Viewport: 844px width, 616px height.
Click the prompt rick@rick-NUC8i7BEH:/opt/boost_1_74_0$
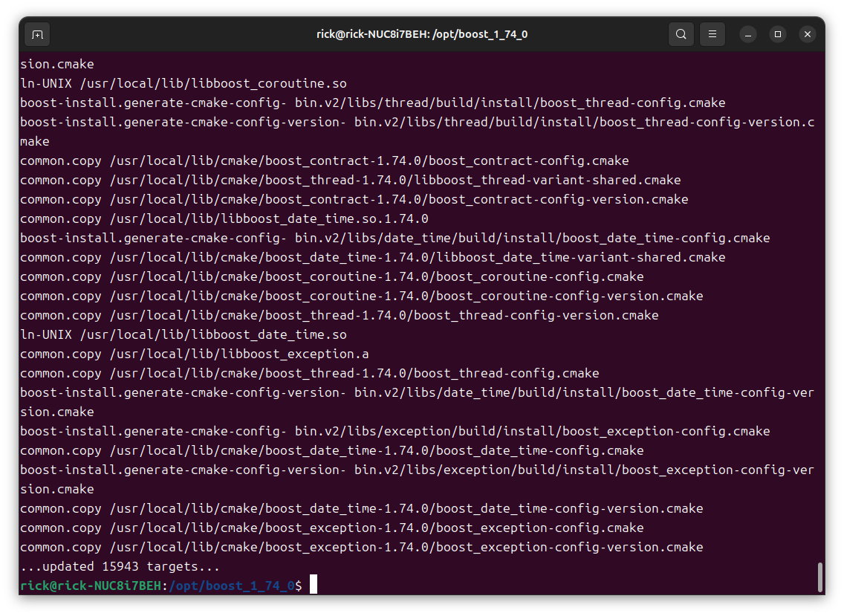pos(161,586)
